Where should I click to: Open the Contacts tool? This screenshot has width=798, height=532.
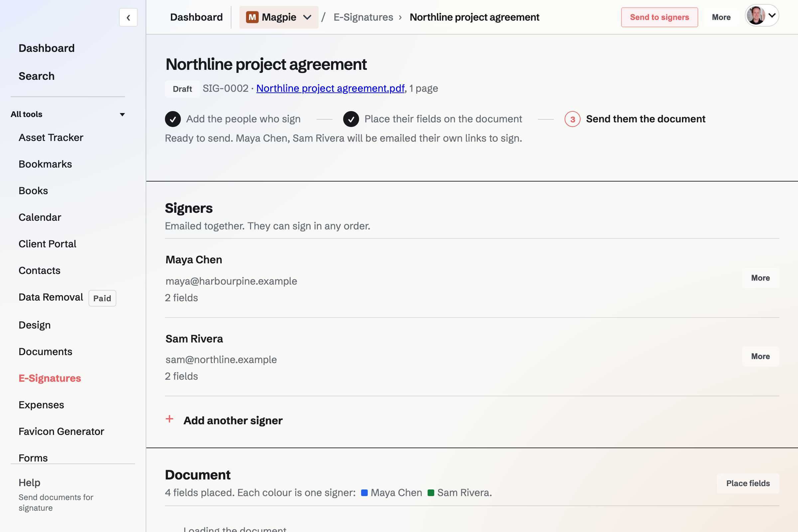39,270
